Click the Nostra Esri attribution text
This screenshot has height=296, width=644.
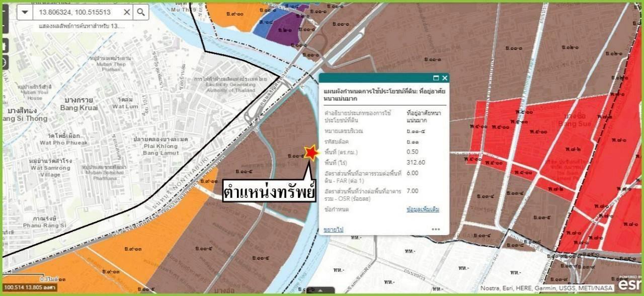pos(546,288)
